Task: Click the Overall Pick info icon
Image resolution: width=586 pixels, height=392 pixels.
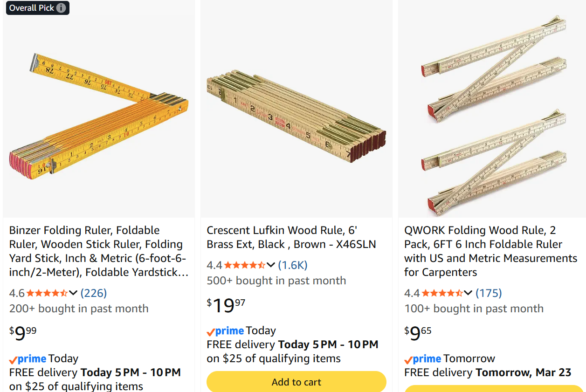Action: pyautogui.click(x=61, y=8)
